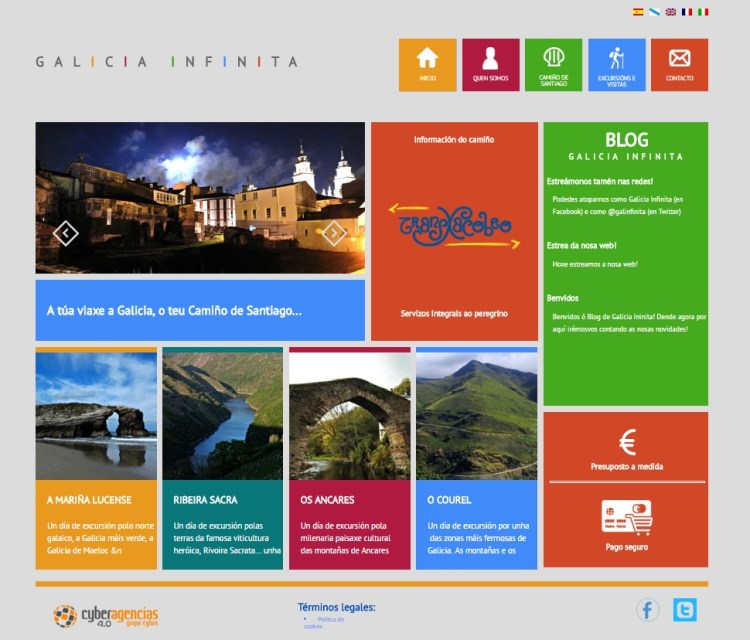Open the Facebook page icon in footer
The height and width of the screenshot is (640, 750).
point(648,609)
